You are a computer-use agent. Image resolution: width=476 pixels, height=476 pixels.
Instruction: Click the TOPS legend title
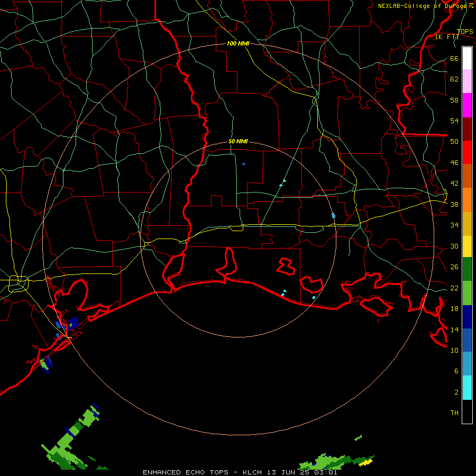click(465, 32)
